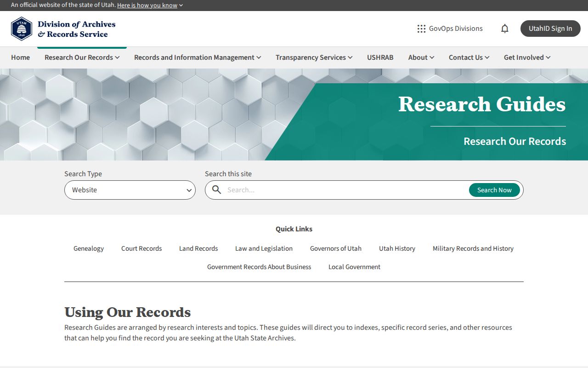Open Government Records About Business link
The width and height of the screenshot is (588, 368).
click(x=259, y=267)
